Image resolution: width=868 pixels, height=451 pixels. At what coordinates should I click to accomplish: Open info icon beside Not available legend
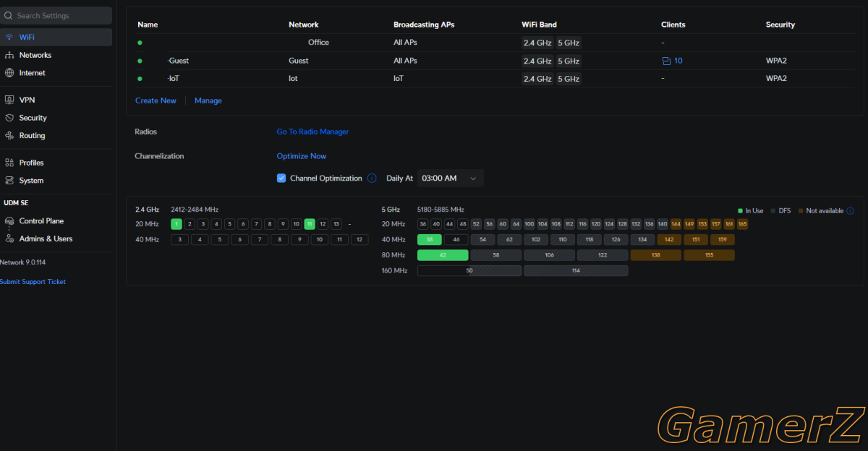click(x=850, y=211)
